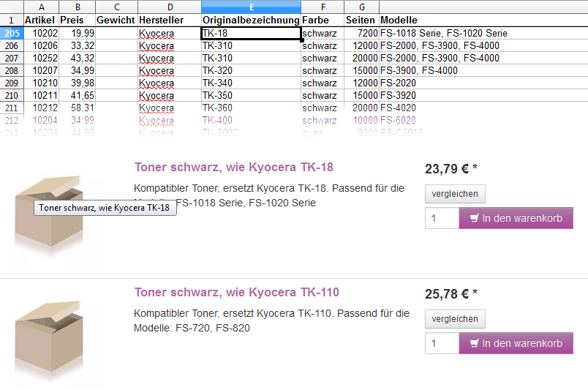Select row header 207
Screen dimensions: 588x390
click(12, 59)
